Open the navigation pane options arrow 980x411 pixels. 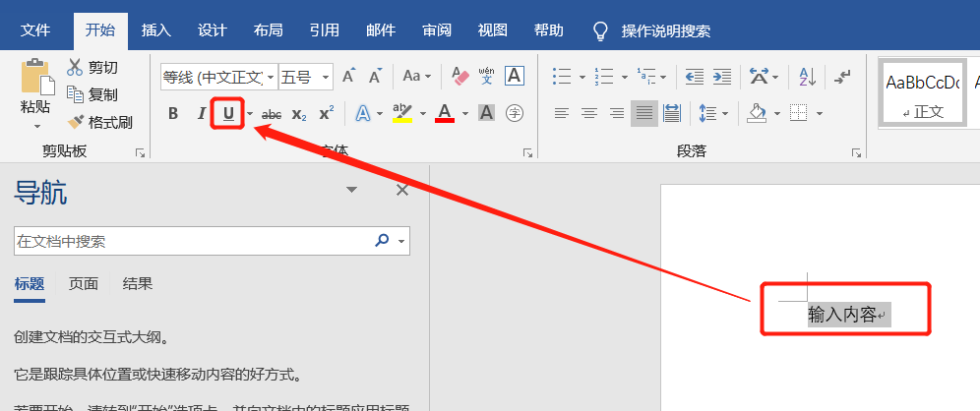[x=352, y=190]
